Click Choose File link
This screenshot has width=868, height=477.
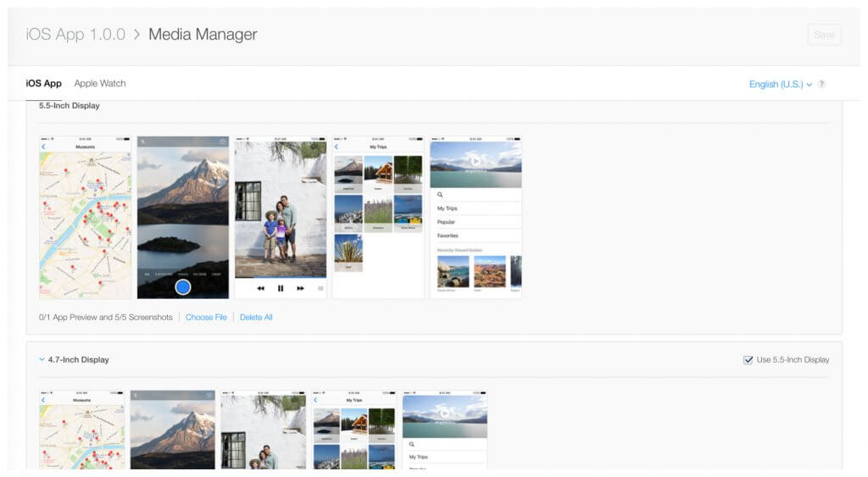coord(206,317)
